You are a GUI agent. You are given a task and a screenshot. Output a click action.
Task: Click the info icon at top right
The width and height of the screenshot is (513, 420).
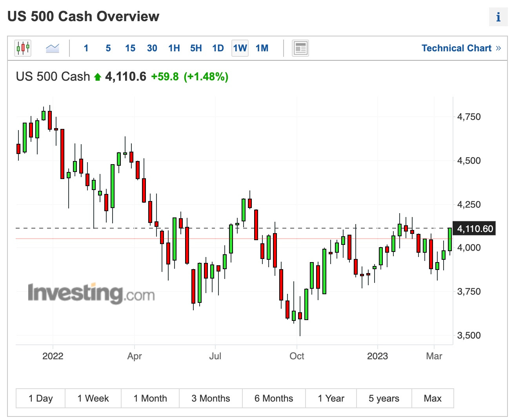coord(498,17)
